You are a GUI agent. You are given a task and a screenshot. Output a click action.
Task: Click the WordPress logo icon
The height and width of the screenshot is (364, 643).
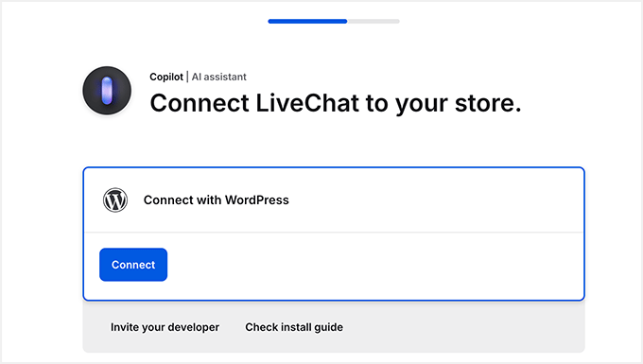pyautogui.click(x=115, y=200)
